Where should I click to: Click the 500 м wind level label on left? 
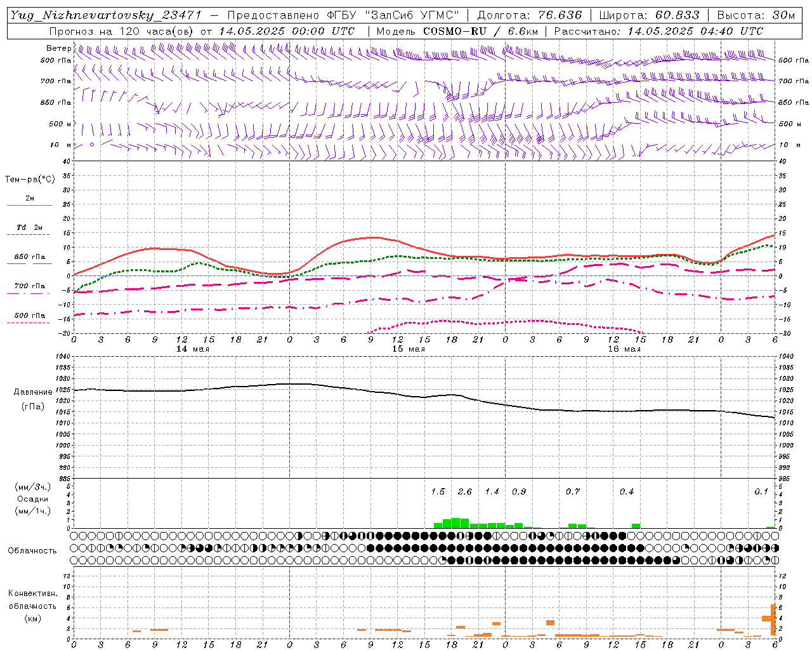tap(60, 124)
